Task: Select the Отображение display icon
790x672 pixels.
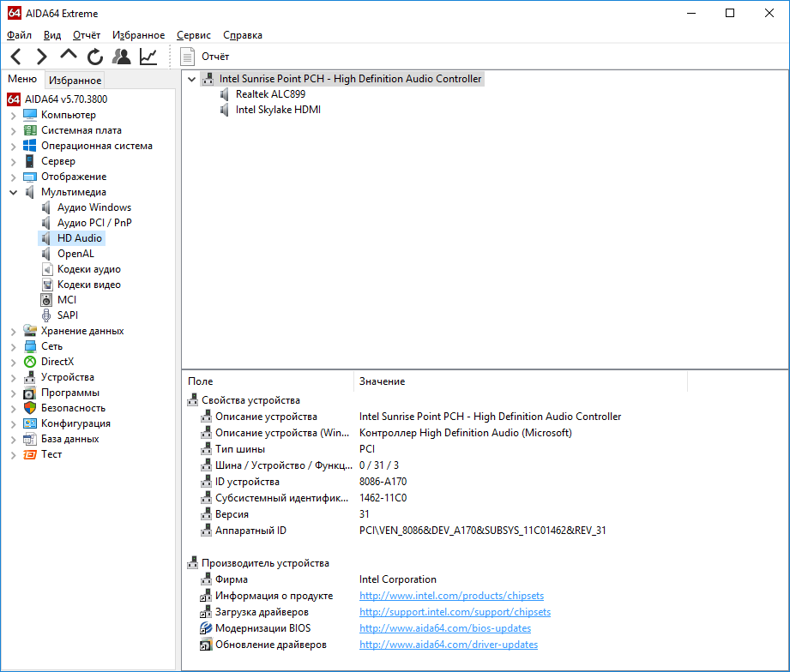Action: 30,177
